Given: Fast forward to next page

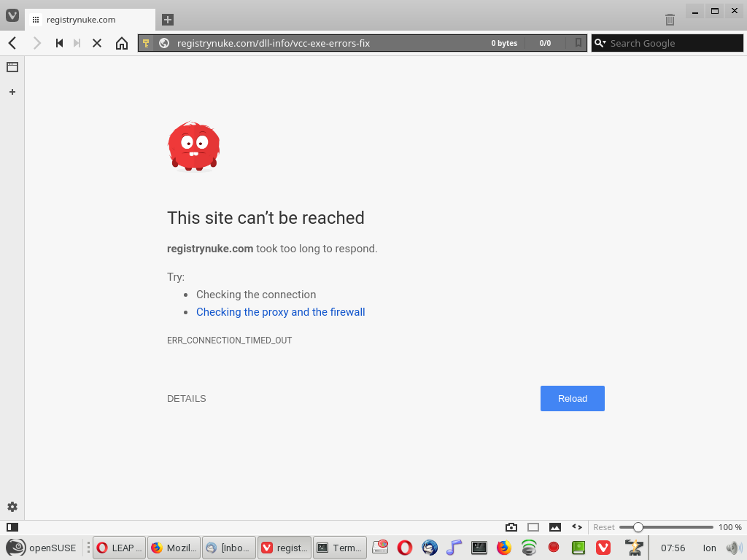Looking at the screenshot, I should (77, 43).
